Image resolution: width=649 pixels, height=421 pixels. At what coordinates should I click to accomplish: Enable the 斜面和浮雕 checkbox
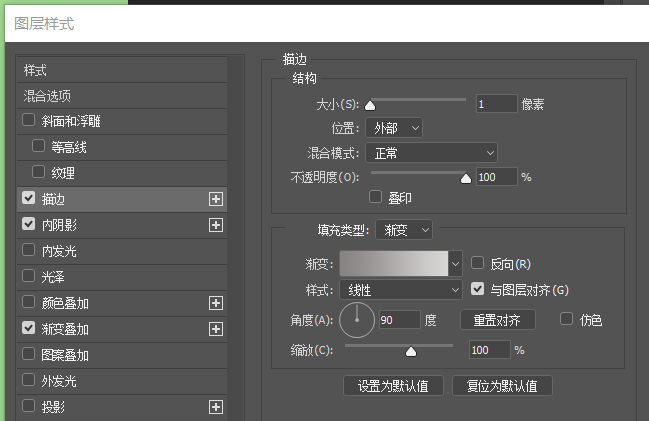(29, 120)
